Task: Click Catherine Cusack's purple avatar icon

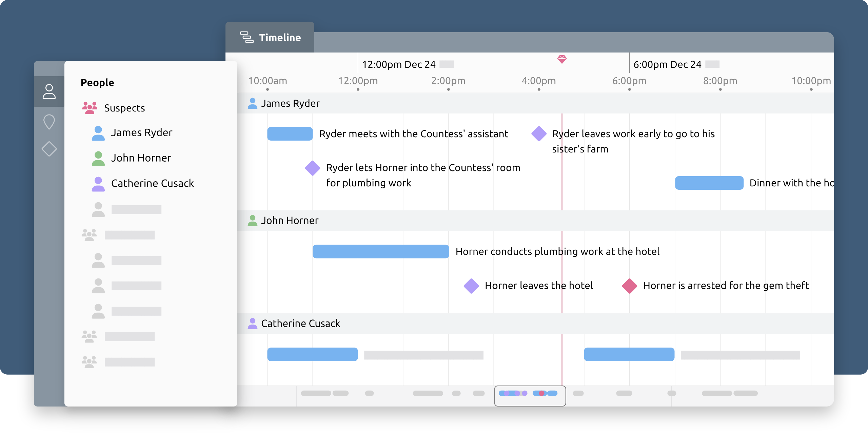Action: [x=98, y=183]
